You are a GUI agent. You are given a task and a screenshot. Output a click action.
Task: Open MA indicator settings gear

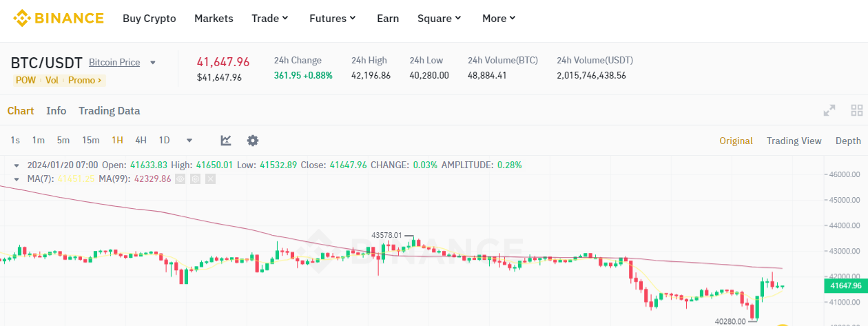pos(195,179)
